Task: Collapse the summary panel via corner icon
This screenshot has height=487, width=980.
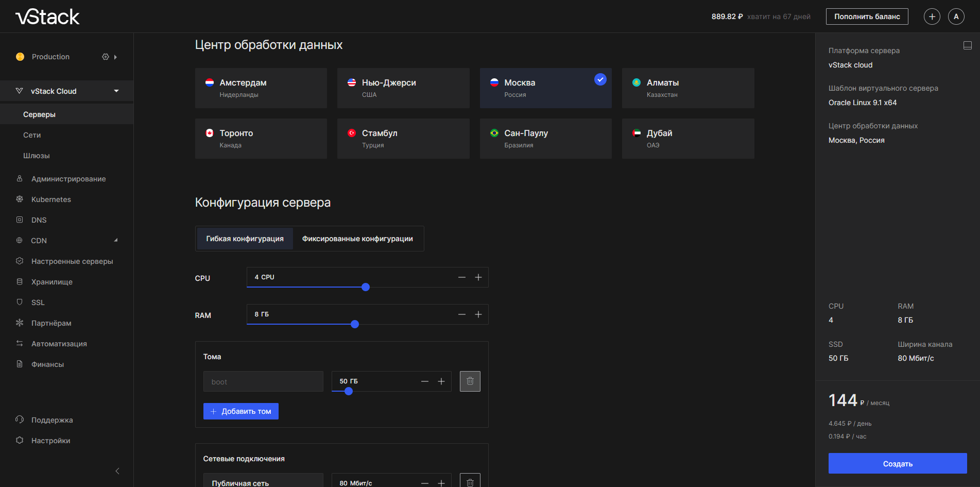Action: (x=967, y=45)
